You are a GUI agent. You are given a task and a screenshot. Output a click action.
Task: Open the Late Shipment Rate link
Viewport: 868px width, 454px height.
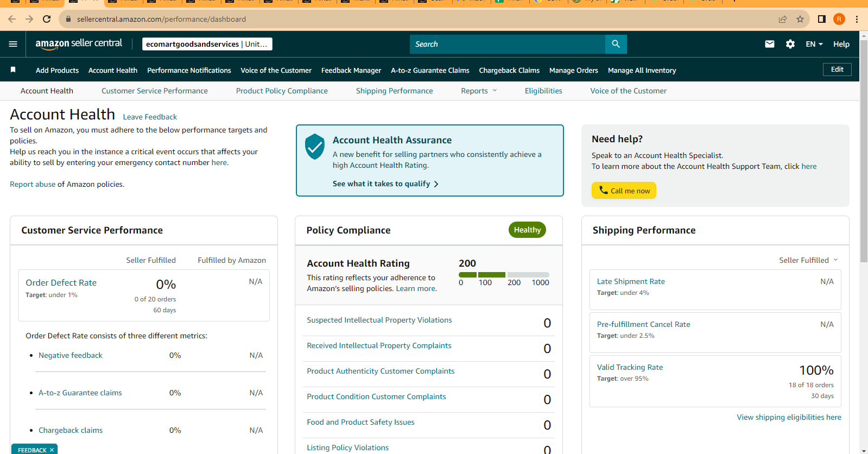[631, 281]
